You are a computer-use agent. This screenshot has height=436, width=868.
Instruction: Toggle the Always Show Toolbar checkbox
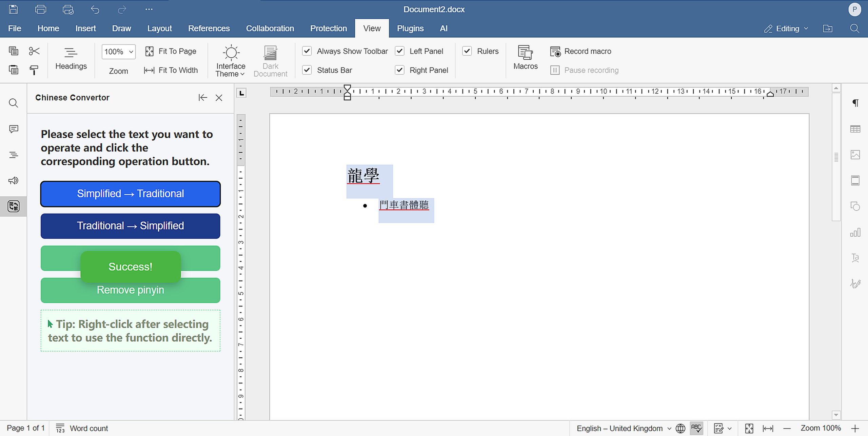(x=307, y=51)
